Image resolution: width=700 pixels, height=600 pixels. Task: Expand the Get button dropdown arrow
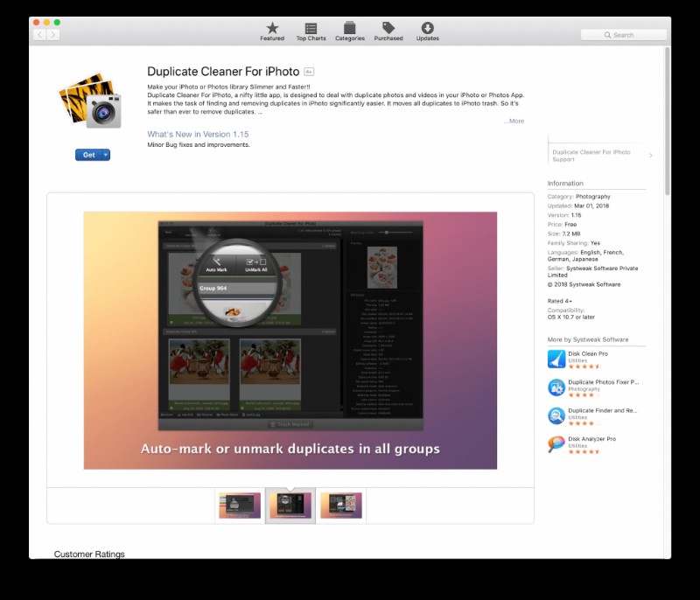click(x=106, y=155)
